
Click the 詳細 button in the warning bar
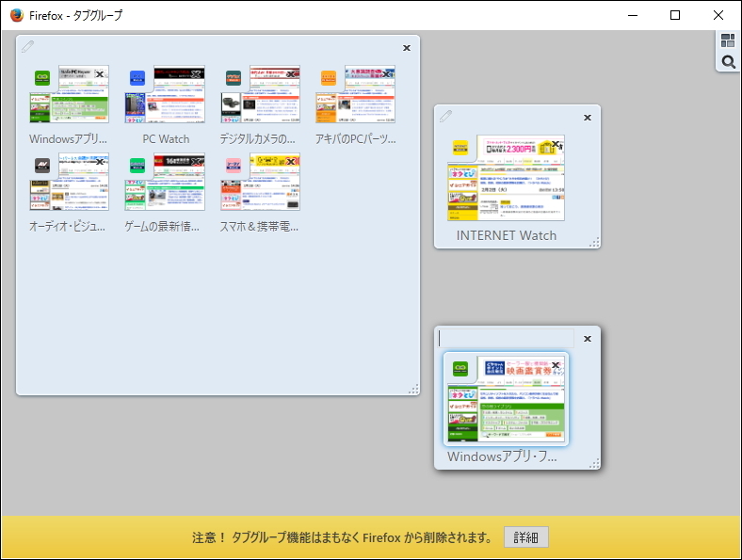pyautogui.click(x=526, y=537)
